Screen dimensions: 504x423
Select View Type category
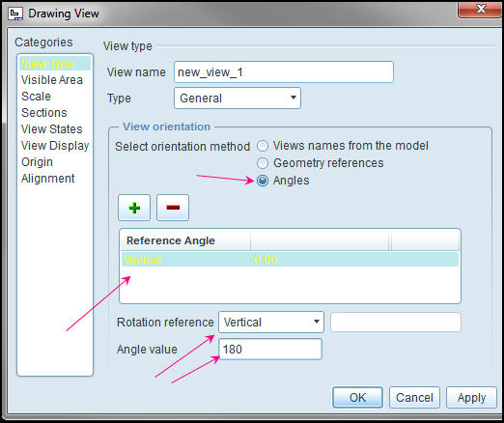55,64
